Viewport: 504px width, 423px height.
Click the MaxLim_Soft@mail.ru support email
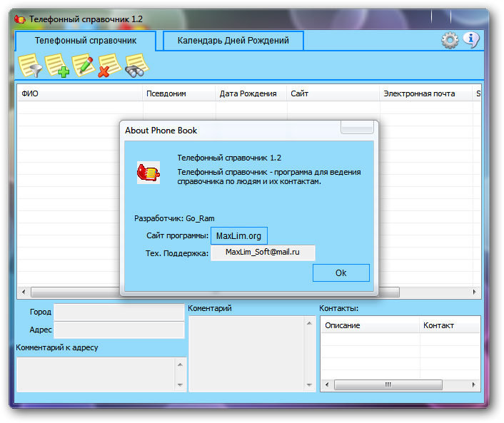tap(262, 253)
